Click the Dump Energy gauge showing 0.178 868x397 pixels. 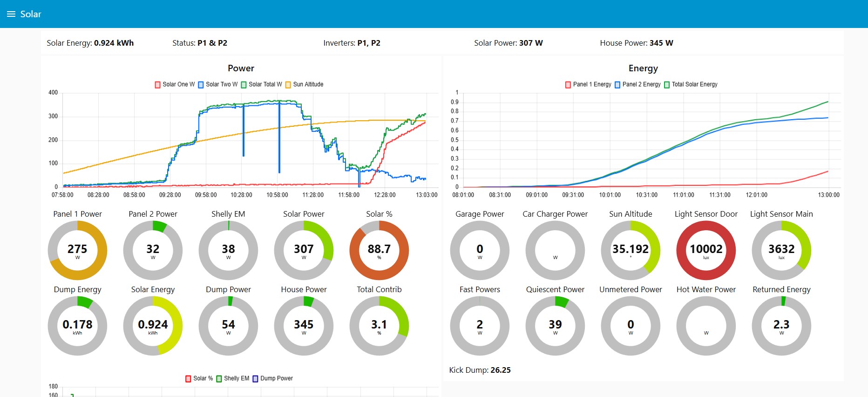click(x=77, y=326)
